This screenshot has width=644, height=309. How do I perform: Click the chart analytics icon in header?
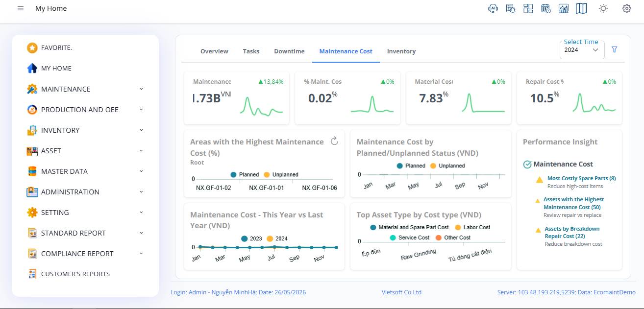(x=564, y=8)
